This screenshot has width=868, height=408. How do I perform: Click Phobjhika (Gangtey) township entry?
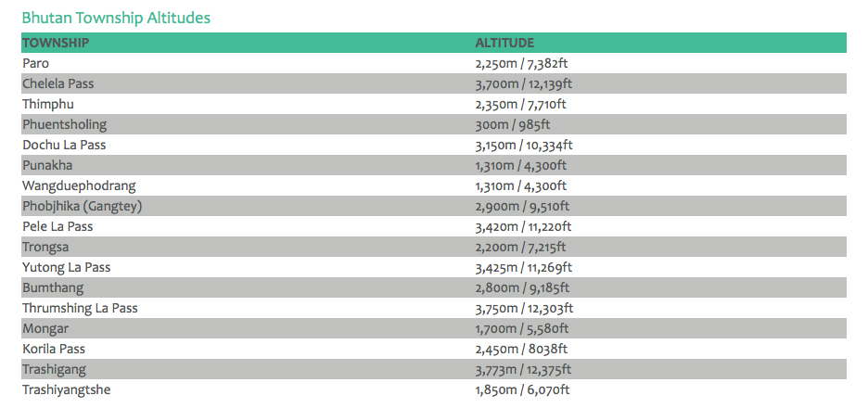pos(83,206)
